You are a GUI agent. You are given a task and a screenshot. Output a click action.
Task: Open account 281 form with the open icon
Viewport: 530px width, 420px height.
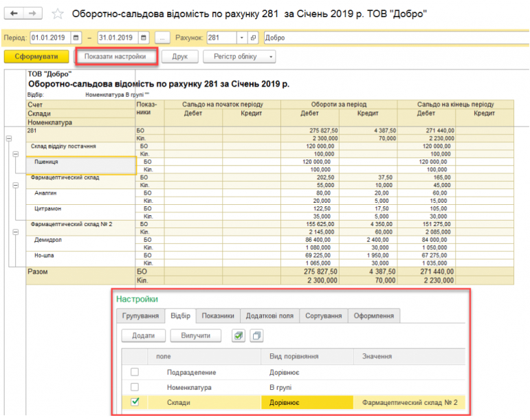coord(253,38)
